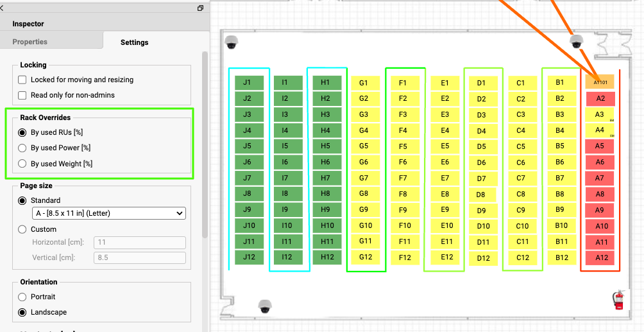Viewport: 644px width, 332px height.
Task: Enable Locked for moving and resizing
Action: pos(23,80)
